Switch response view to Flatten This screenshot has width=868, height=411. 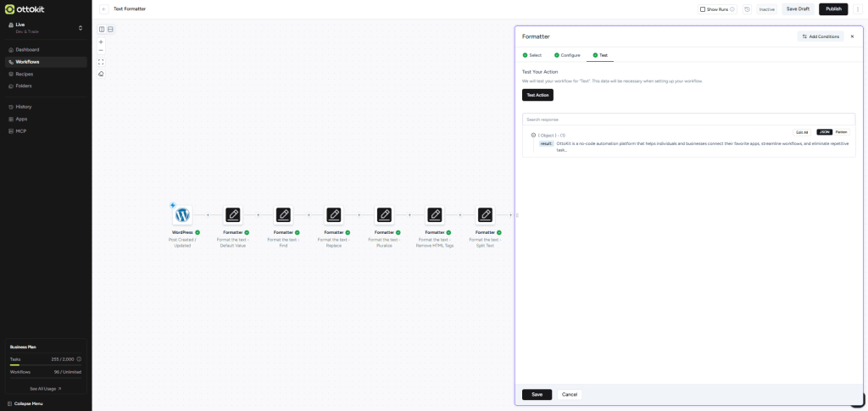pos(841,132)
